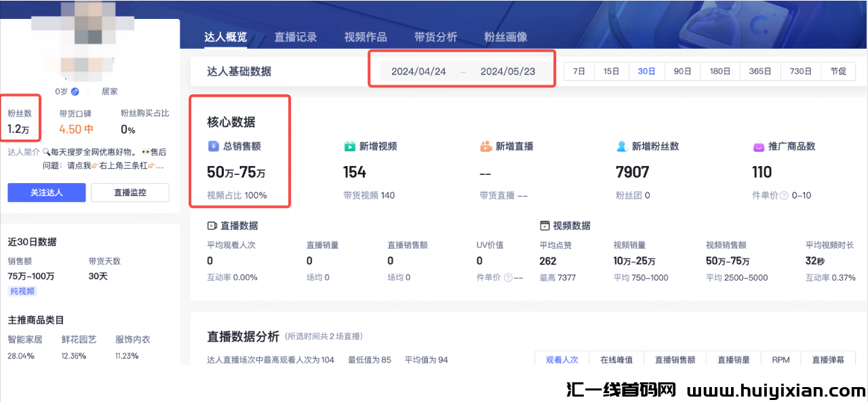Image resolution: width=868 pixels, height=402 pixels.
Task: Click the 关注达人 button
Action: [x=46, y=193]
